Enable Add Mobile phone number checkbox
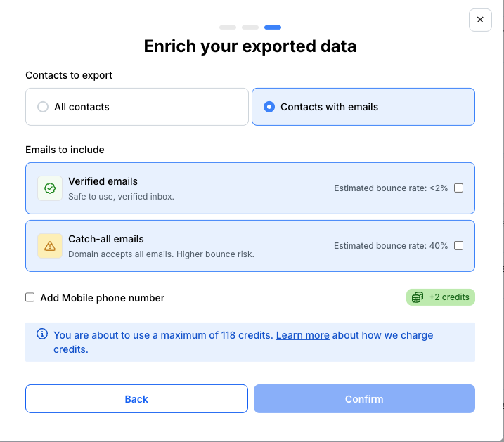The height and width of the screenshot is (442, 504). coord(30,297)
